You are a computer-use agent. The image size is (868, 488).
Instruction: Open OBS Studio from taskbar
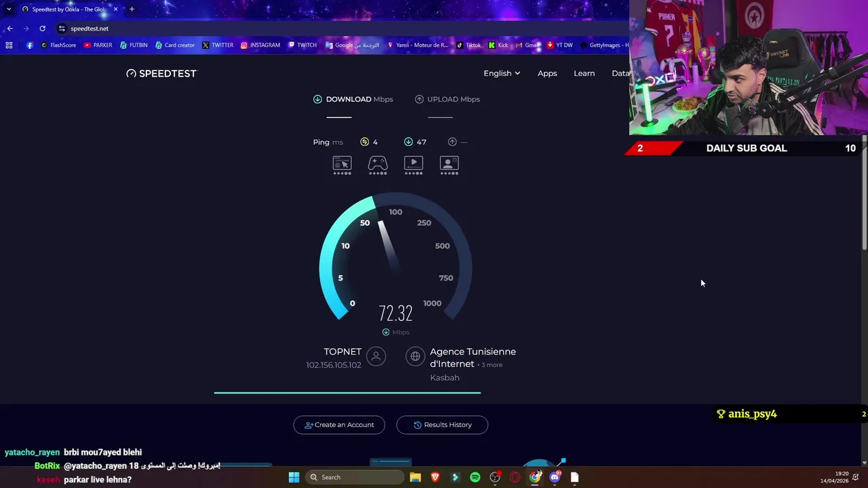coord(495,477)
